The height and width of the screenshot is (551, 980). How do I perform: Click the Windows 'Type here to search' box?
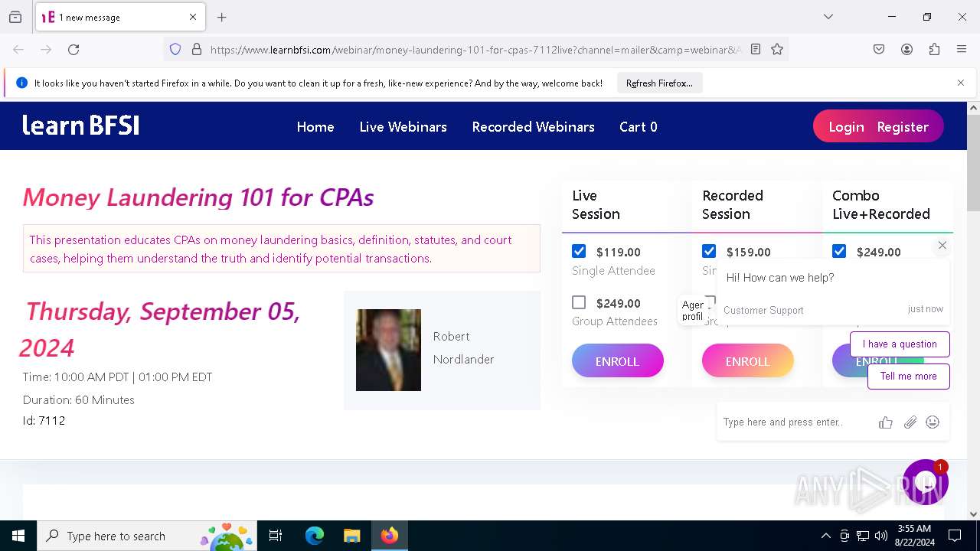click(x=145, y=536)
